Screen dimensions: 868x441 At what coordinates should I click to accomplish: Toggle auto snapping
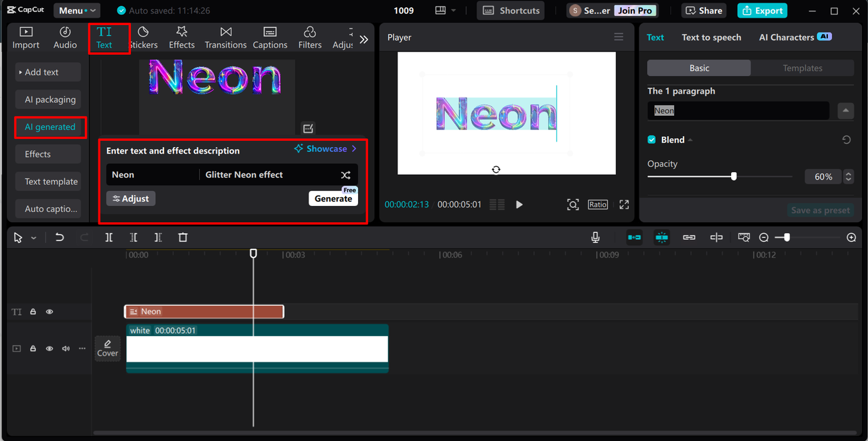pyautogui.click(x=662, y=238)
